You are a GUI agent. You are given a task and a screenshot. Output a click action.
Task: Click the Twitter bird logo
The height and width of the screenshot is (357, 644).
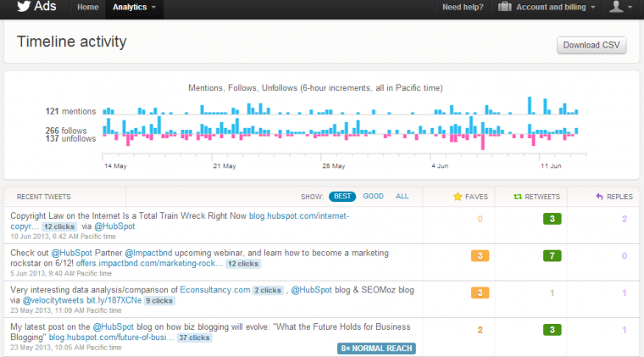(x=24, y=6)
